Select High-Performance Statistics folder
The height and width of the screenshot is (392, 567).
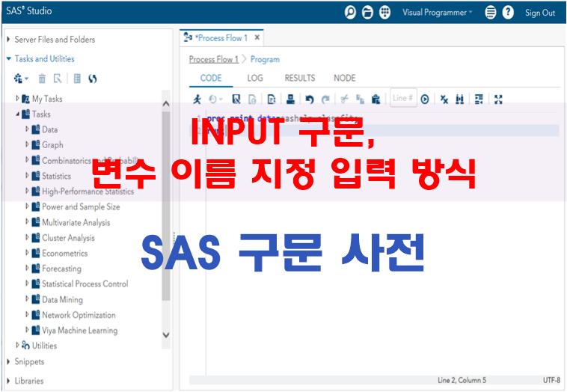(88, 192)
